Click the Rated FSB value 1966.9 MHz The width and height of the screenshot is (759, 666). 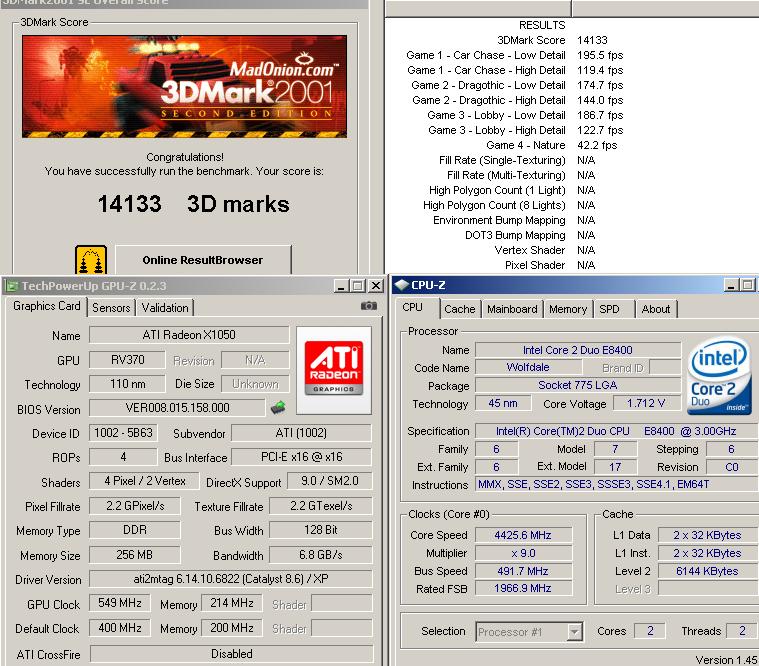tap(523, 588)
